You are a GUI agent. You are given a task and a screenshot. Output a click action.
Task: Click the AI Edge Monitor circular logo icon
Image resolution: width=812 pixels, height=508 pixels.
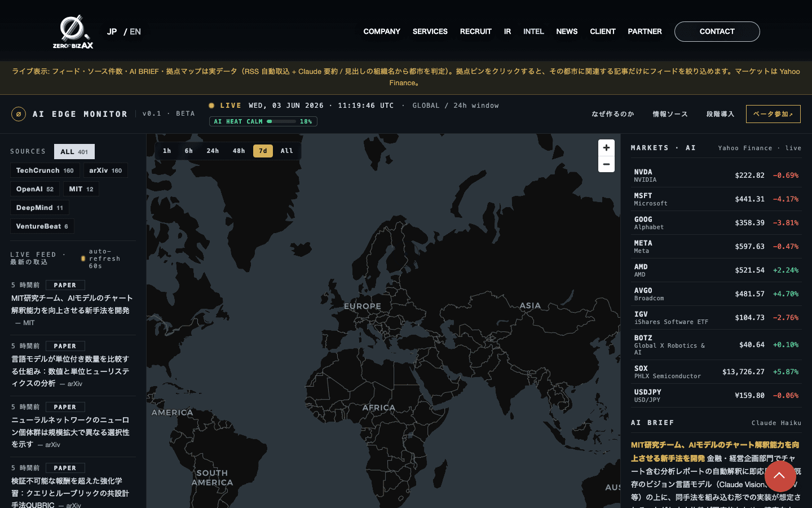click(x=19, y=114)
